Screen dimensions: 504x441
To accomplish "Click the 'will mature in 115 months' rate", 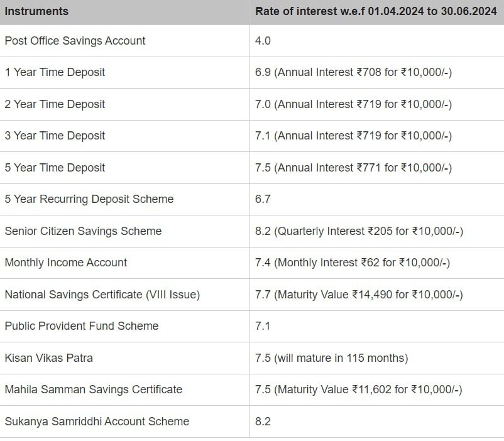I will [x=331, y=358].
